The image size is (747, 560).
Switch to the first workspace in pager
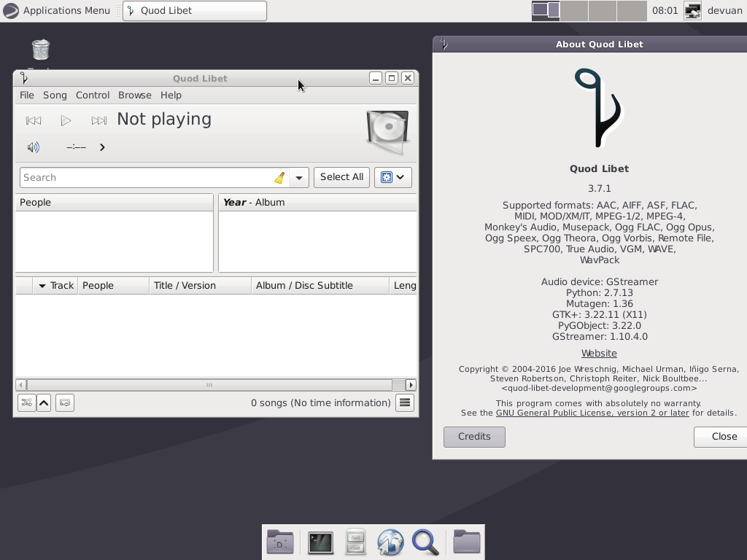pyautogui.click(x=546, y=10)
